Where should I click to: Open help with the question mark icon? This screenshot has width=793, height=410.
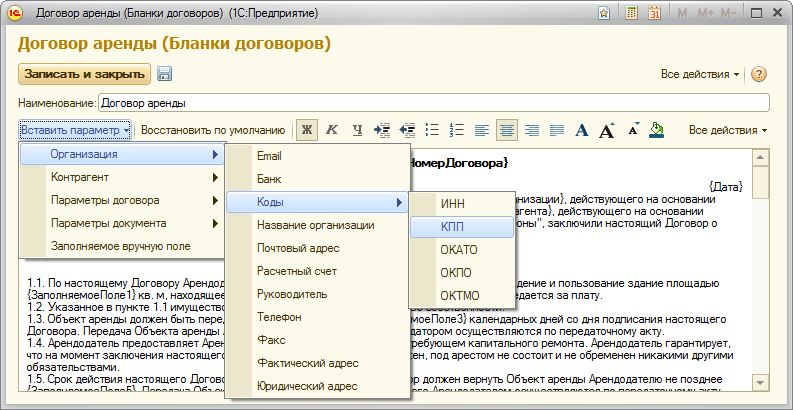pyautogui.click(x=758, y=75)
